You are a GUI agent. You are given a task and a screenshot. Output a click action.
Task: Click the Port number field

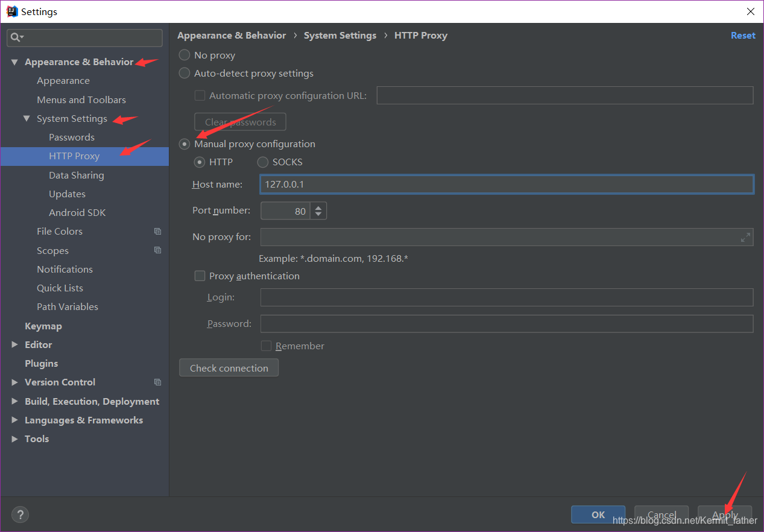click(286, 211)
